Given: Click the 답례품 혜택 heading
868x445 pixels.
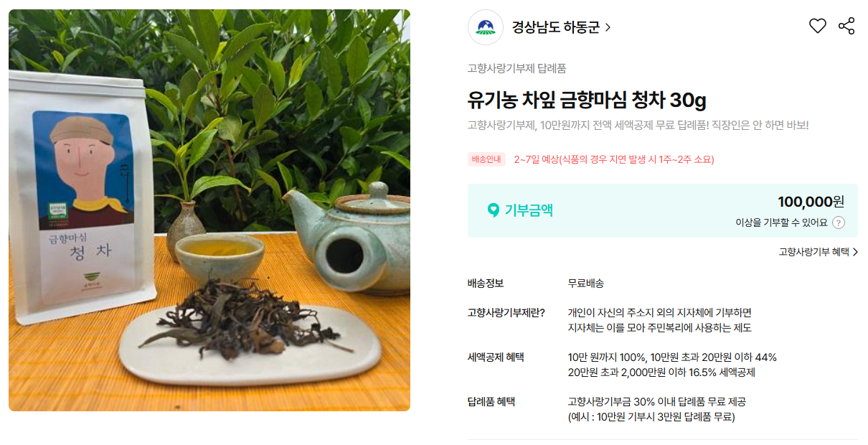Looking at the screenshot, I should click(x=491, y=401).
